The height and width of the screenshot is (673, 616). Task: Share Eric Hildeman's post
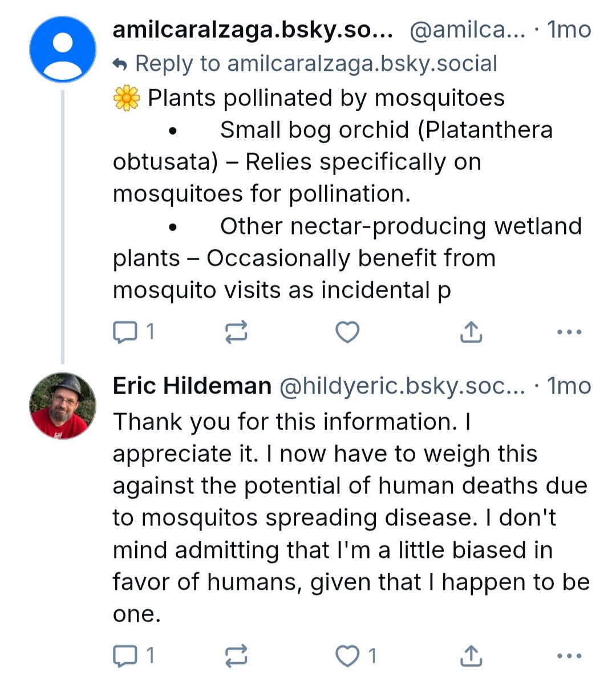pyautogui.click(x=471, y=655)
